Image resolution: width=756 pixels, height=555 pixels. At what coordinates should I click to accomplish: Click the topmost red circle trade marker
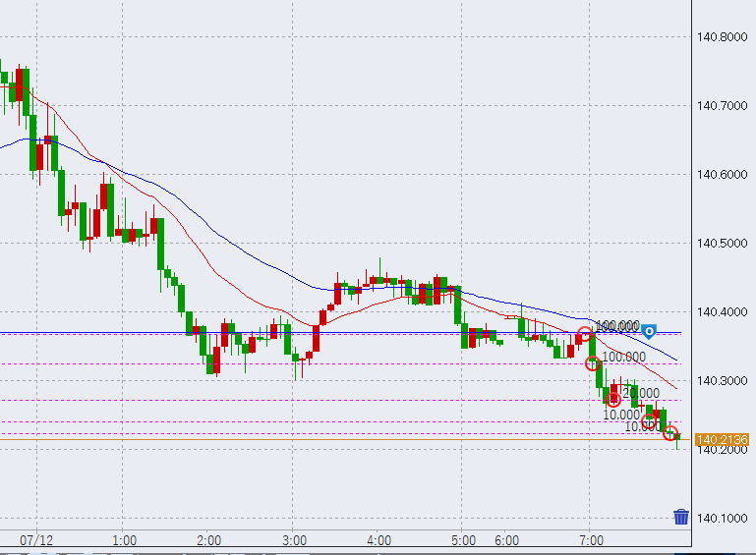point(586,335)
